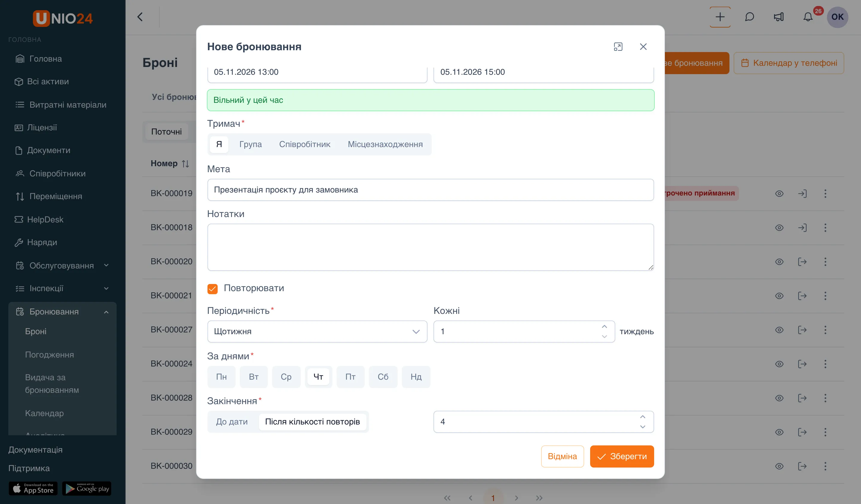The height and width of the screenshot is (504, 861).
Task: Toggle Пн day in За днями
Action: [222, 377]
